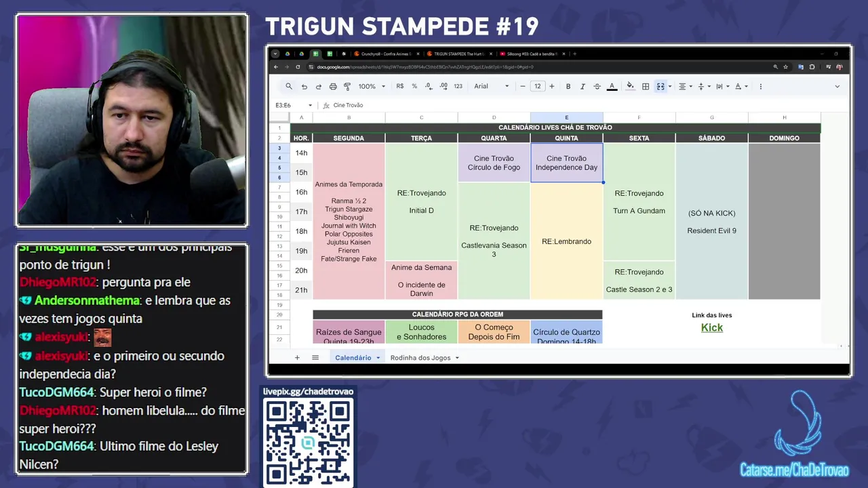This screenshot has height=488, width=868.
Task: Click the font size 12 field
Action: pyautogui.click(x=537, y=86)
